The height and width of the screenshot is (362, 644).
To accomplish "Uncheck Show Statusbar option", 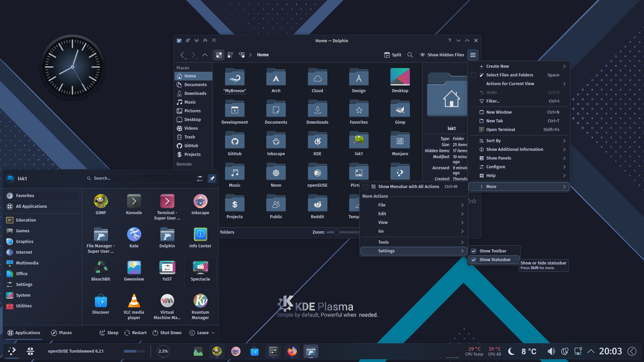I will click(x=494, y=260).
